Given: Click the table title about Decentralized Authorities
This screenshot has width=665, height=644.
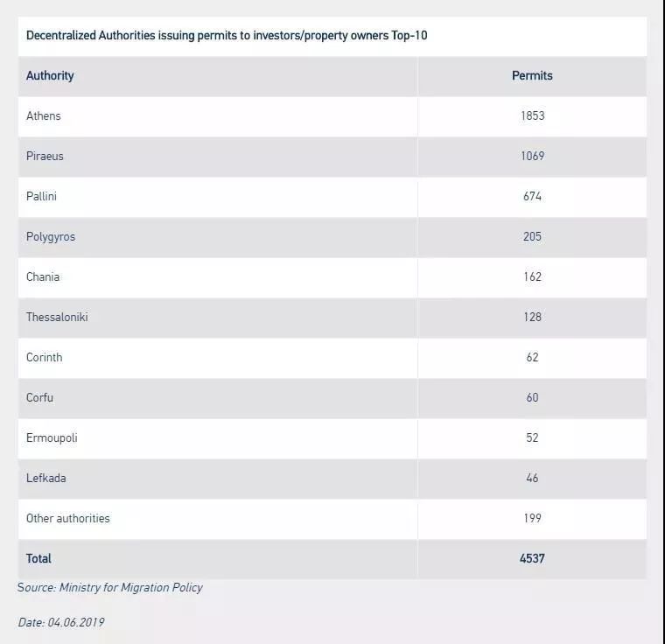Looking at the screenshot, I should [227, 36].
